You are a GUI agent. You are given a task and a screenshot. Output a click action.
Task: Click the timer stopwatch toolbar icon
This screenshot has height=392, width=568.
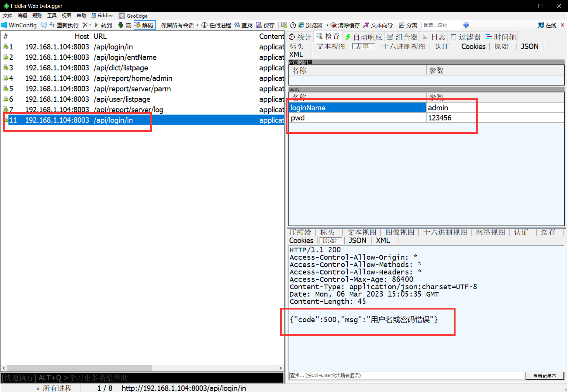tap(293, 25)
